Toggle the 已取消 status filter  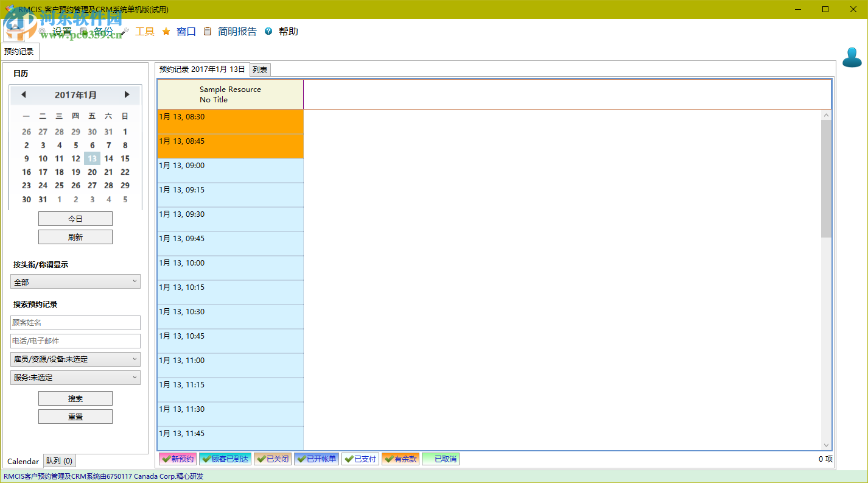point(440,459)
